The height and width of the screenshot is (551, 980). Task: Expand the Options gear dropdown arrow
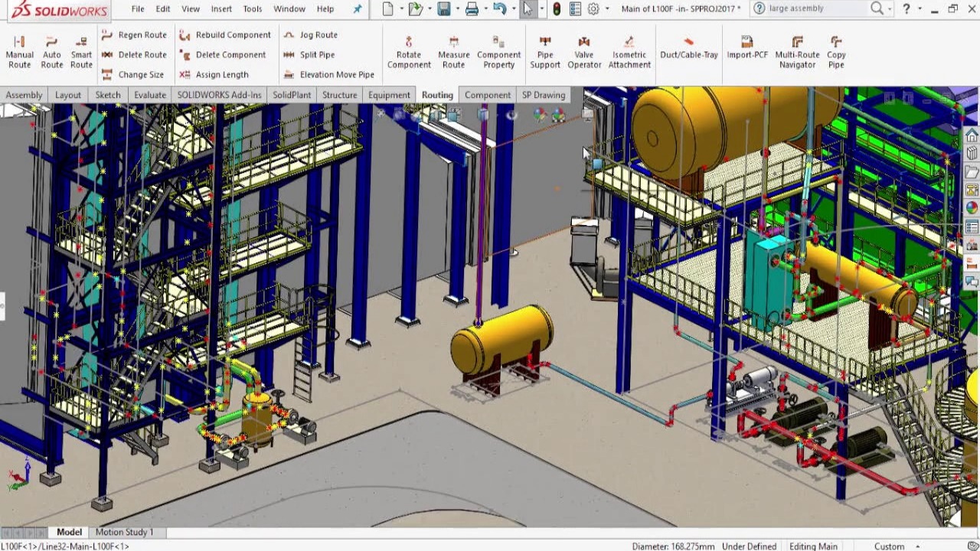(607, 9)
